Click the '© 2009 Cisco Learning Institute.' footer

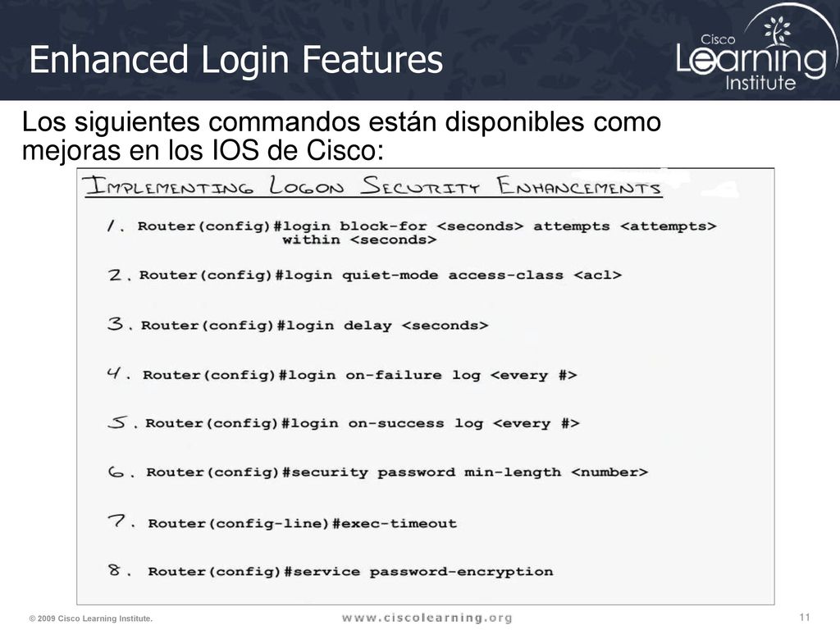(90, 619)
